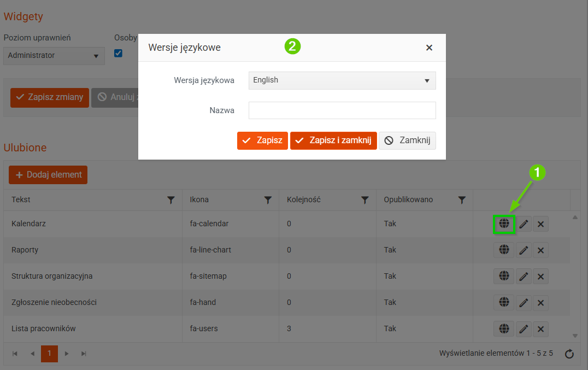Open filter for Kolejność column

[364, 200]
